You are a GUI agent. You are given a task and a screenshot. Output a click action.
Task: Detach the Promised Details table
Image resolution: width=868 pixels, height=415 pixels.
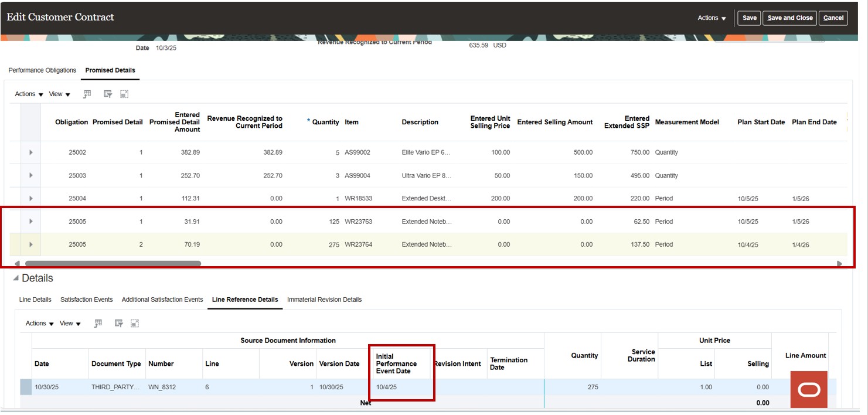coord(124,93)
